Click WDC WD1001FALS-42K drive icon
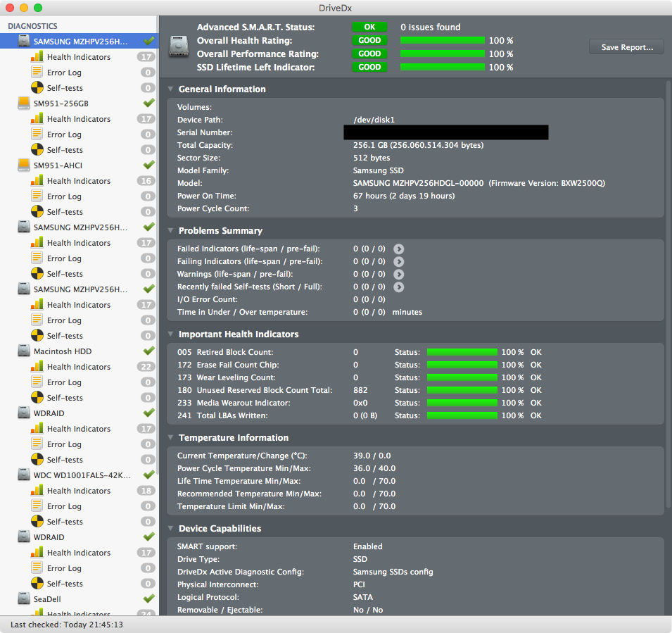The width and height of the screenshot is (672, 633). point(23,475)
